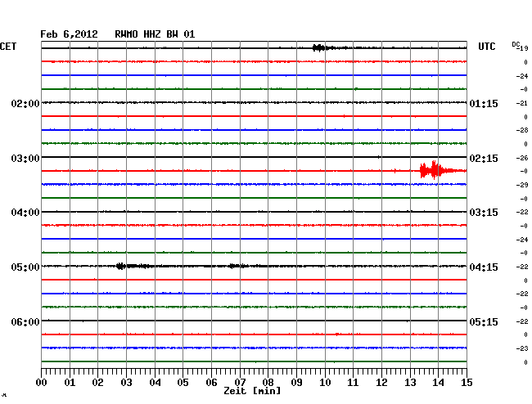
Task: Click the 01:15 UTC time label
Action: pyautogui.click(x=484, y=103)
